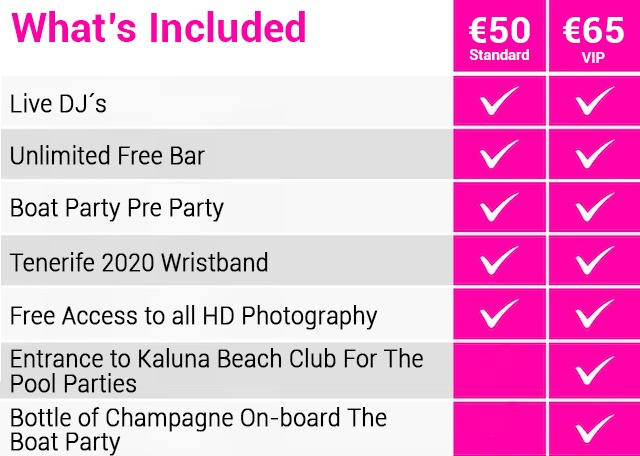This screenshot has width=640, height=456.
Task: Click VIP checkmark for HD Photography access
Action: pyautogui.click(x=595, y=313)
